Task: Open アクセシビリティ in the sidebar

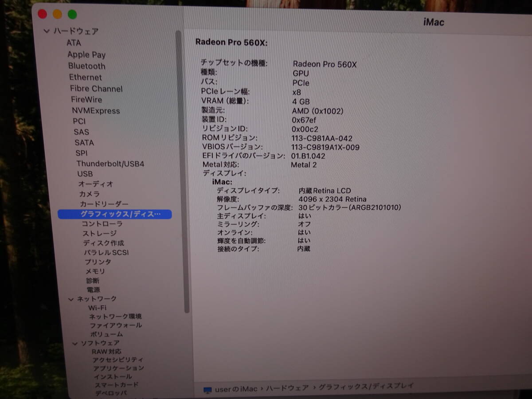Action: tap(118, 360)
